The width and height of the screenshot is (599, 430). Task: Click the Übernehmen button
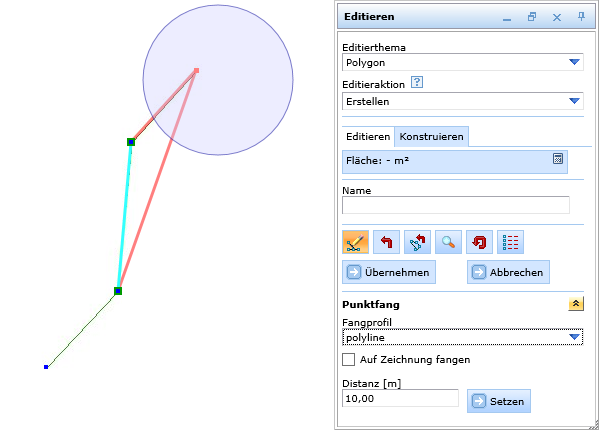tap(389, 272)
